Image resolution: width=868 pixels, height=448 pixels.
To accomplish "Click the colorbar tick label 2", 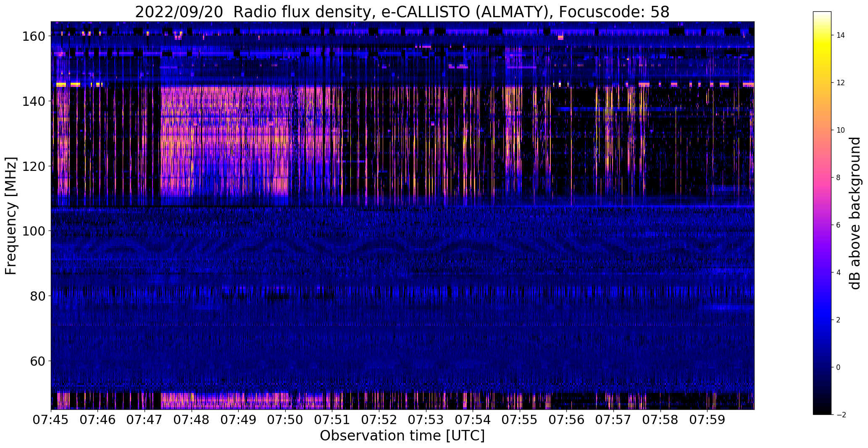I will click(839, 320).
